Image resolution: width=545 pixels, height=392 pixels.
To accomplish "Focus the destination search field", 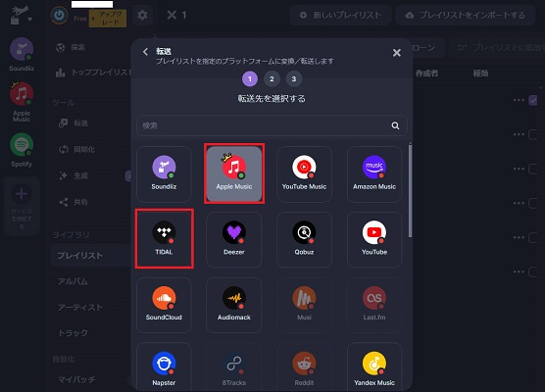I will (272, 125).
